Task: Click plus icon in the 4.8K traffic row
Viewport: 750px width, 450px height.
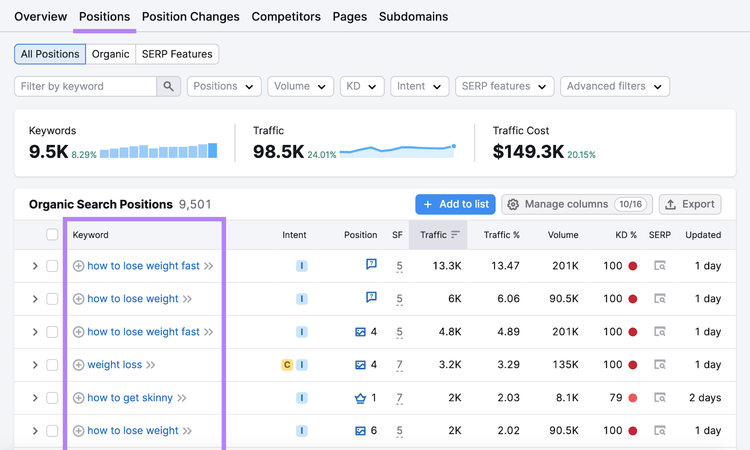Action: point(78,332)
